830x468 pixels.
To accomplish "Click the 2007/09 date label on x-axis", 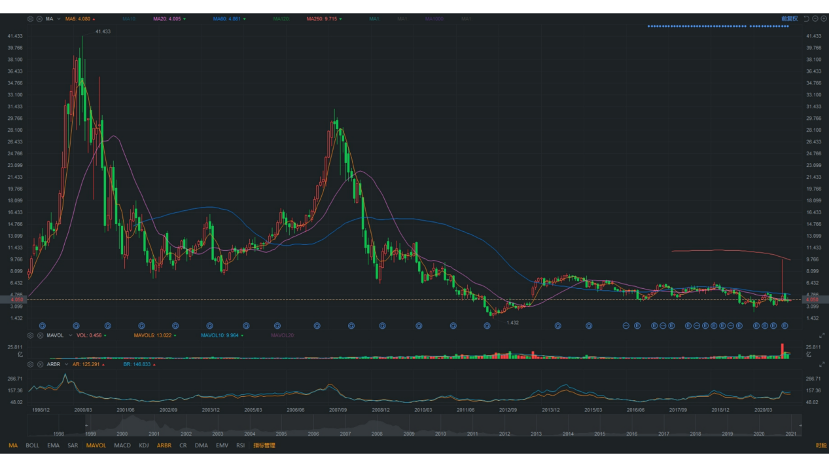I will pos(338,410).
